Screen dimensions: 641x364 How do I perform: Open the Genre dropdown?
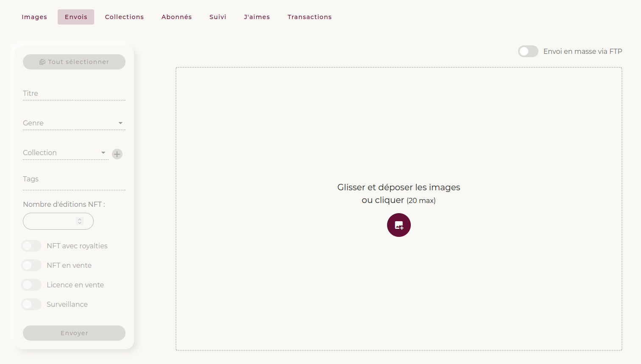tap(74, 123)
